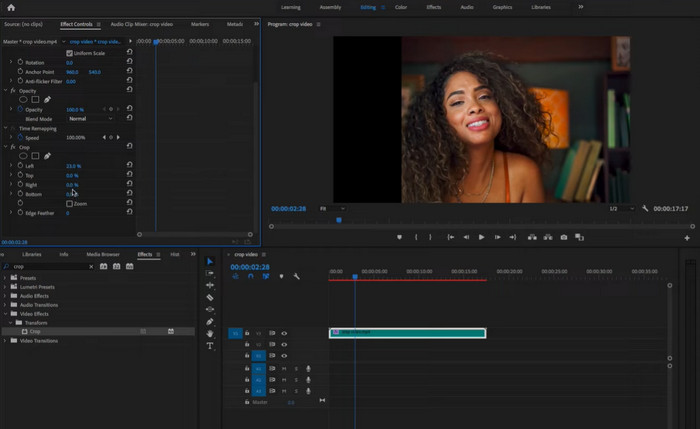Open Comparison View button
700x429 pixels.
pos(579,237)
